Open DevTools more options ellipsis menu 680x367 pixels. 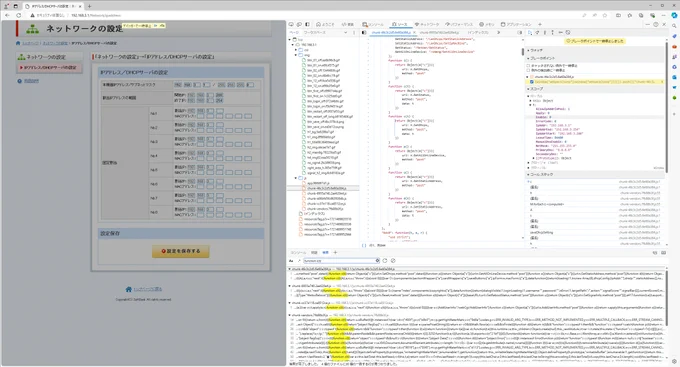point(647,24)
